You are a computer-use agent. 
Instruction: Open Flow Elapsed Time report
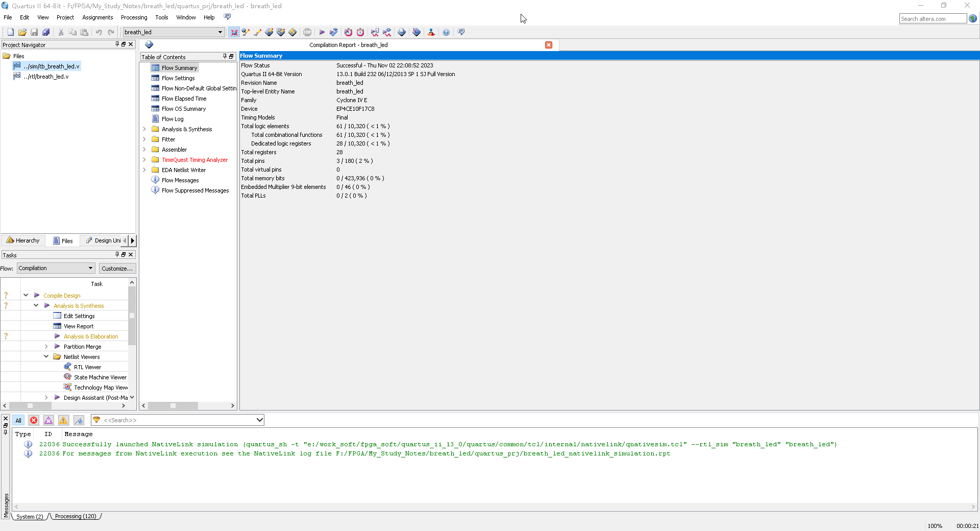[x=184, y=99]
